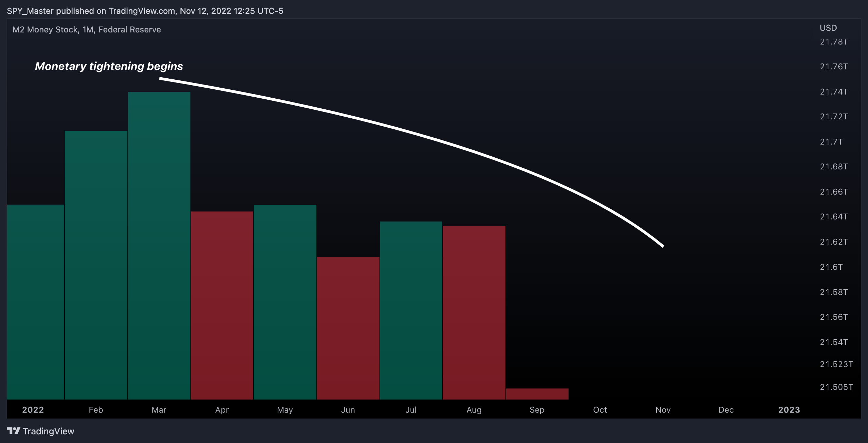The image size is (868, 443).
Task: Click the M2 Money Stock chart title
Action: [x=87, y=30]
